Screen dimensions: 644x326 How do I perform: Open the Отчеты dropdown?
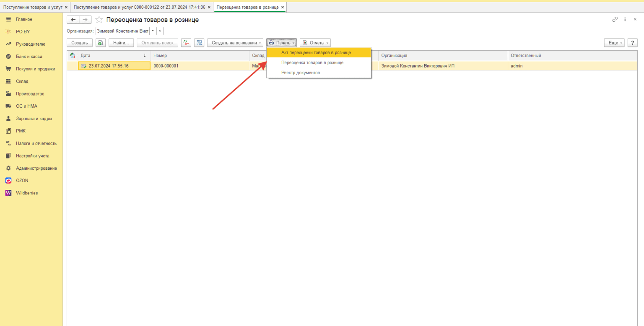pyautogui.click(x=315, y=43)
